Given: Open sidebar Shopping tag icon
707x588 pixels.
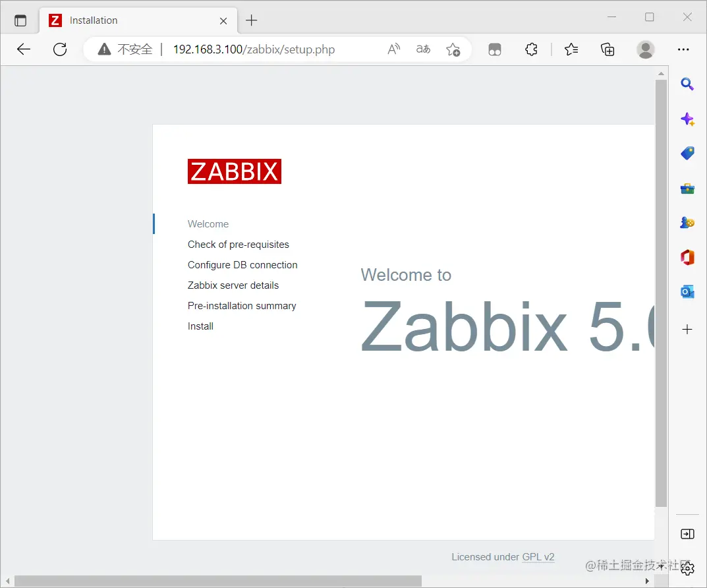Looking at the screenshot, I should point(687,154).
